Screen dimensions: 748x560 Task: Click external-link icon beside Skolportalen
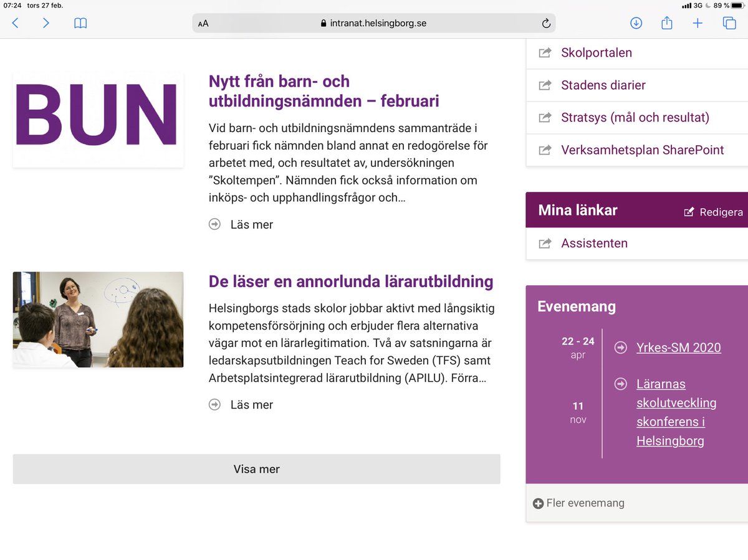pyautogui.click(x=545, y=53)
